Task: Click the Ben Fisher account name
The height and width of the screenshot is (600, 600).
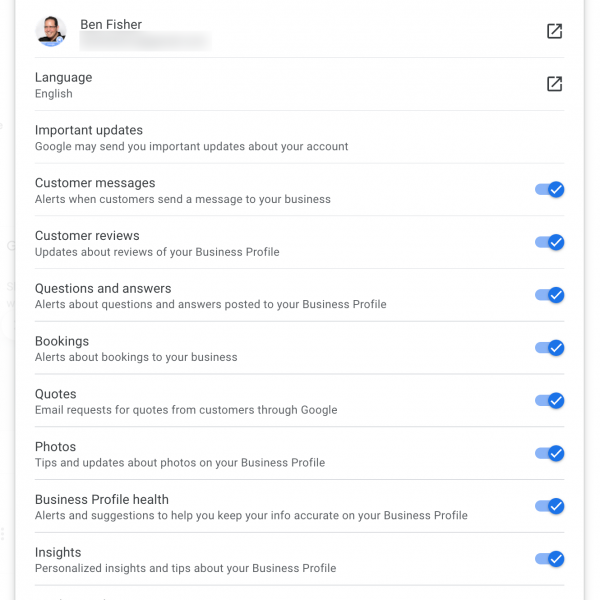Action: coord(111,24)
